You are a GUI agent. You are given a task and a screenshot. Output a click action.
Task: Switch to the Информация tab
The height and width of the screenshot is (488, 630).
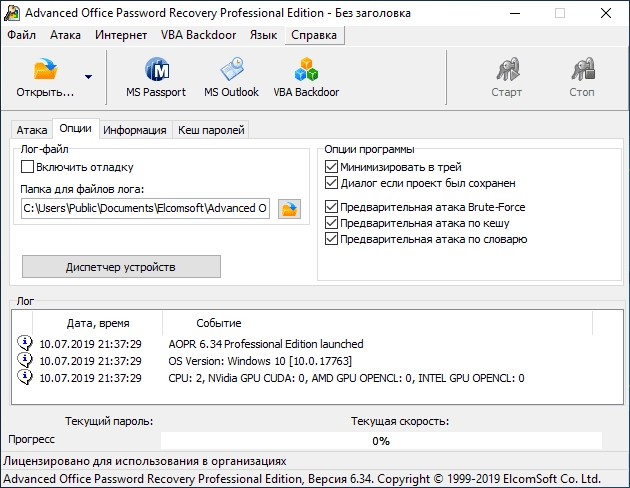135,130
